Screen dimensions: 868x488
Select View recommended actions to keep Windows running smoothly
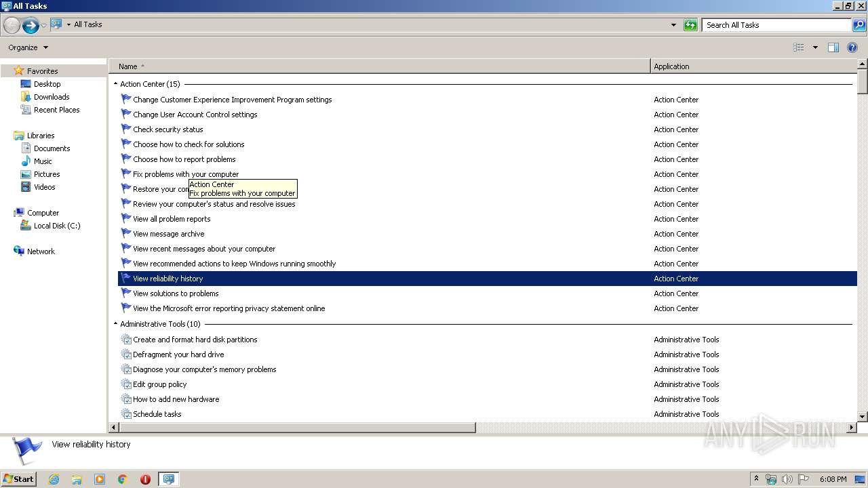(234, 264)
